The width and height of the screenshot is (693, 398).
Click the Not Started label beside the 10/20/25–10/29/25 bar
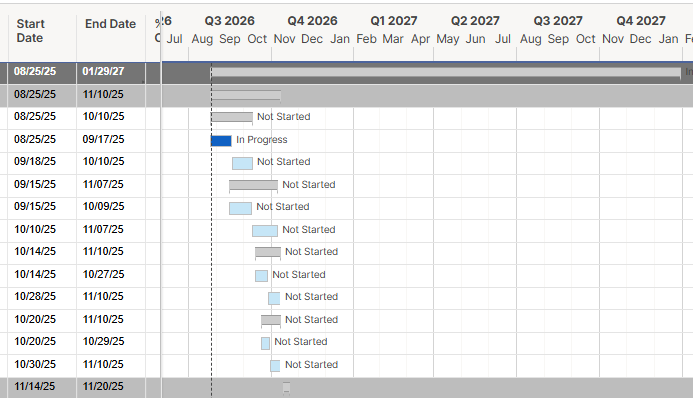[x=301, y=341]
